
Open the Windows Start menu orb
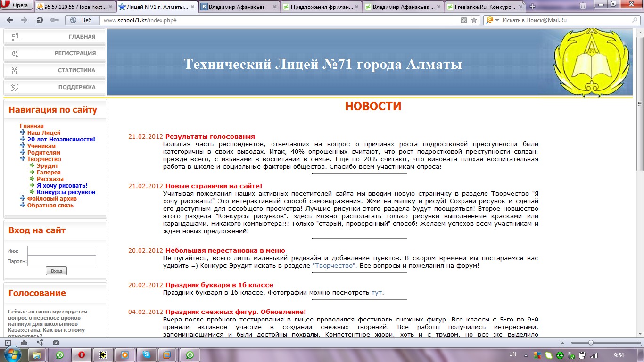point(12,354)
